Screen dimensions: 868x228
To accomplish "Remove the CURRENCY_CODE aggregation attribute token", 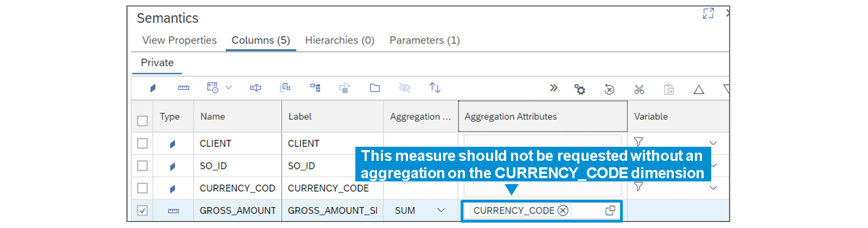I will point(563,211).
